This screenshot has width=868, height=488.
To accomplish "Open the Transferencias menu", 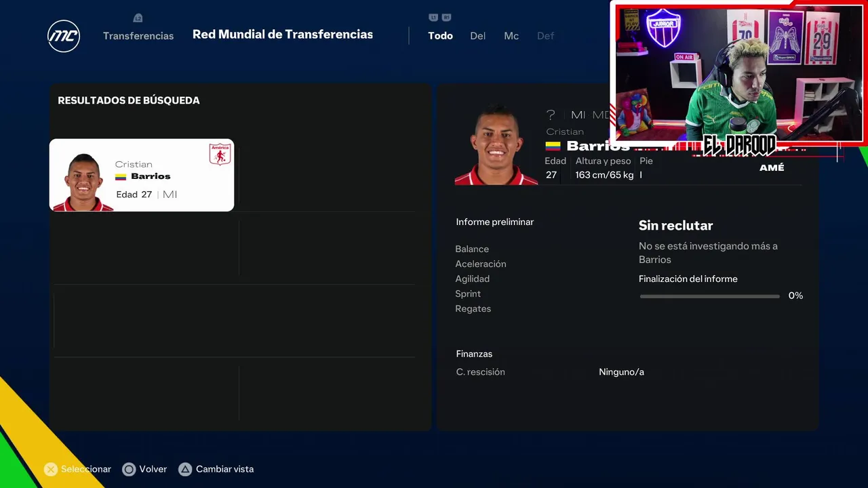I will (x=138, y=36).
